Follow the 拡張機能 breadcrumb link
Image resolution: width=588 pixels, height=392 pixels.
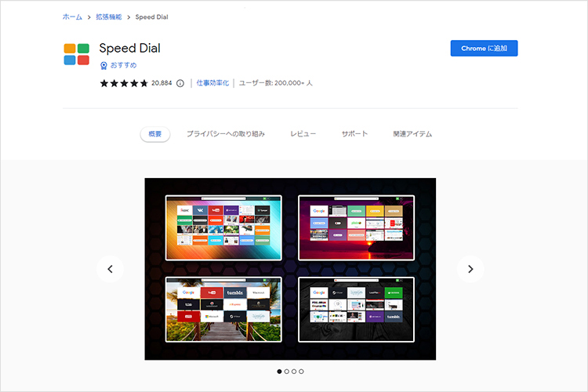point(109,17)
